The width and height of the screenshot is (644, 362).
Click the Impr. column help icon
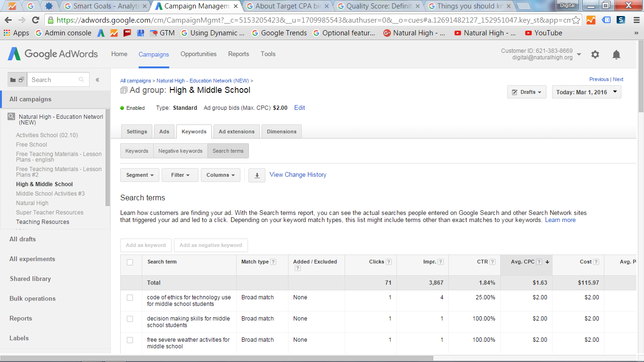[440, 262]
